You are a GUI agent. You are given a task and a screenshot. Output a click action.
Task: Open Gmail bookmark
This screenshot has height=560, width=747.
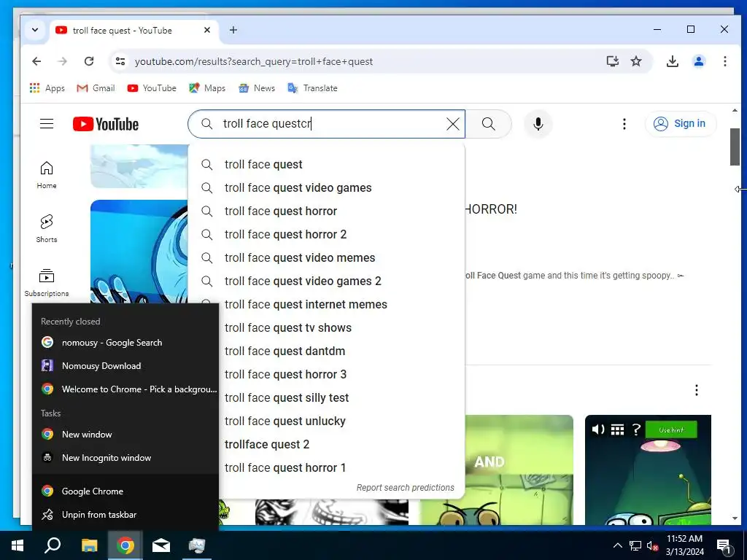(x=96, y=88)
